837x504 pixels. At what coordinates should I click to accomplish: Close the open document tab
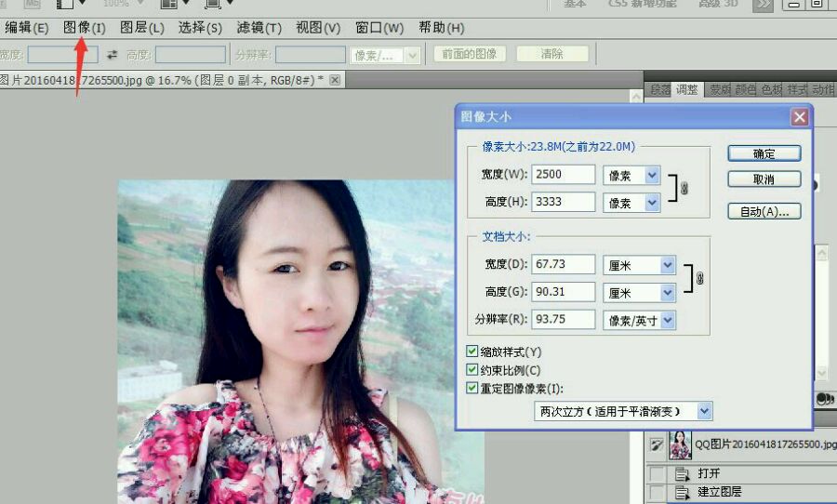(x=335, y=80)
